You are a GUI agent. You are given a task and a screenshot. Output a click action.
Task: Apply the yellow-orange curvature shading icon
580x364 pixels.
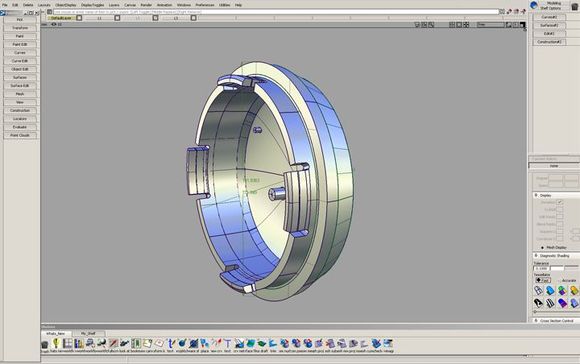(x=574, y=290)
